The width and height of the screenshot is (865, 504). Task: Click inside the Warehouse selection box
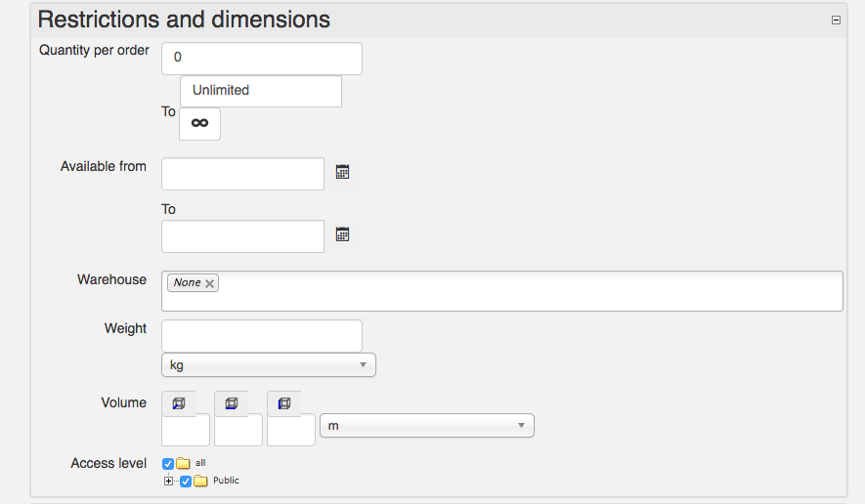point(528,291)
